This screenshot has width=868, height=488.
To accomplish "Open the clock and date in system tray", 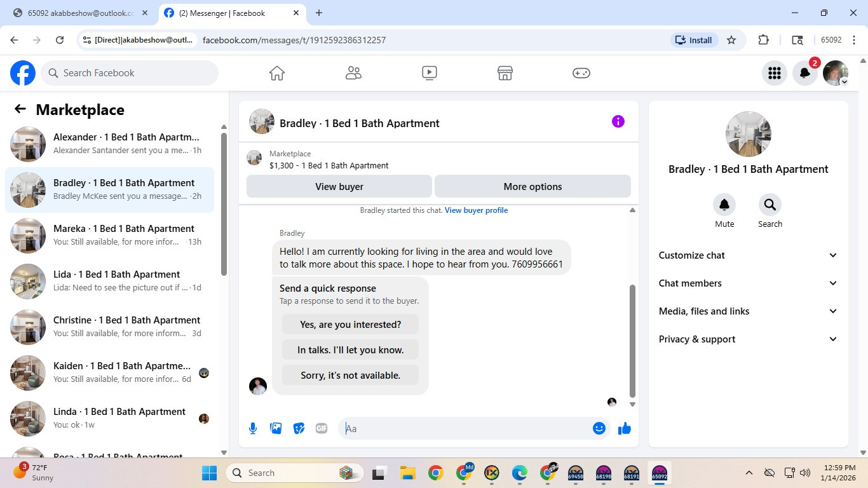I will 839,473.
